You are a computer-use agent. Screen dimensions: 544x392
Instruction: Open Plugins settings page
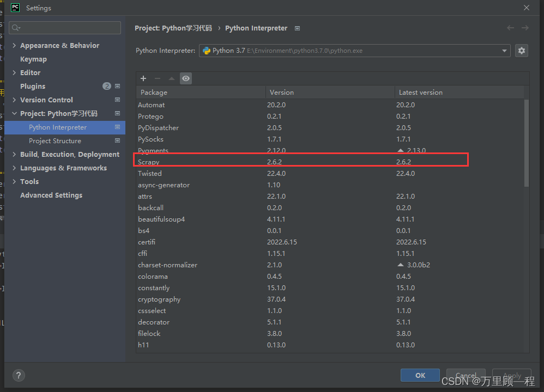coord(33,87)
